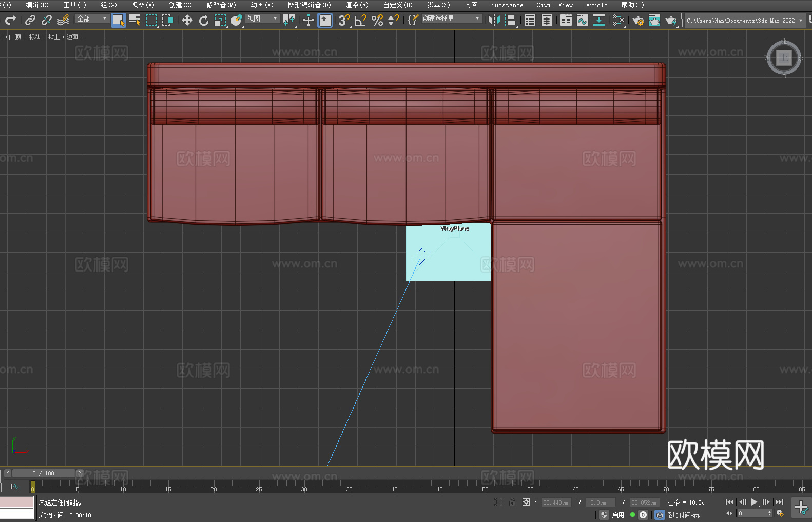Click the pink MAXScript listener mini box
The height and width of the screenshot is (522, 812).
coord(17,502)
